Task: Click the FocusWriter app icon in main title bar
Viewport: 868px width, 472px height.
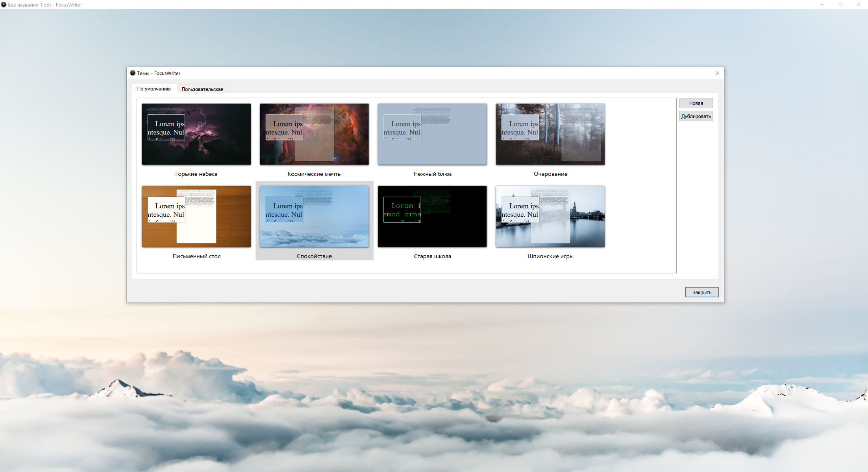Action: [x=4, y=5]
